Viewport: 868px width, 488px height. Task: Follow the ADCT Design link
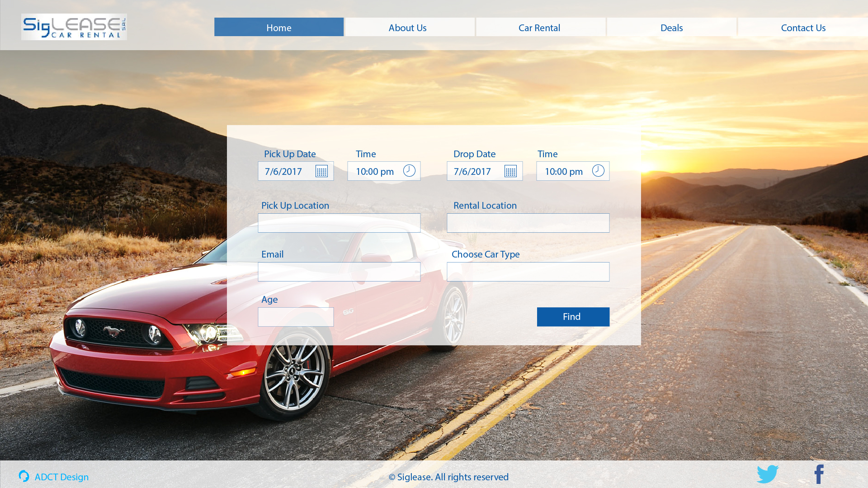tap(61, 477)
